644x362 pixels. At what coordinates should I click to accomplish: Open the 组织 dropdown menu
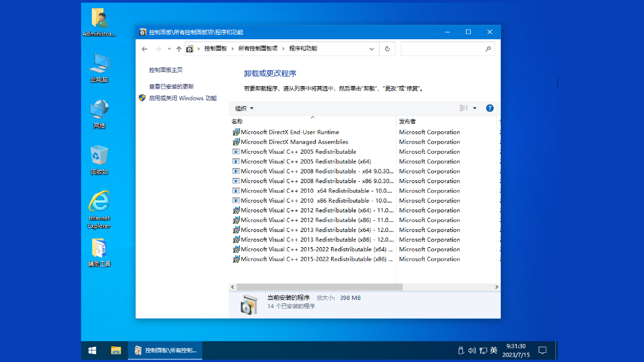tap(243, 108)
